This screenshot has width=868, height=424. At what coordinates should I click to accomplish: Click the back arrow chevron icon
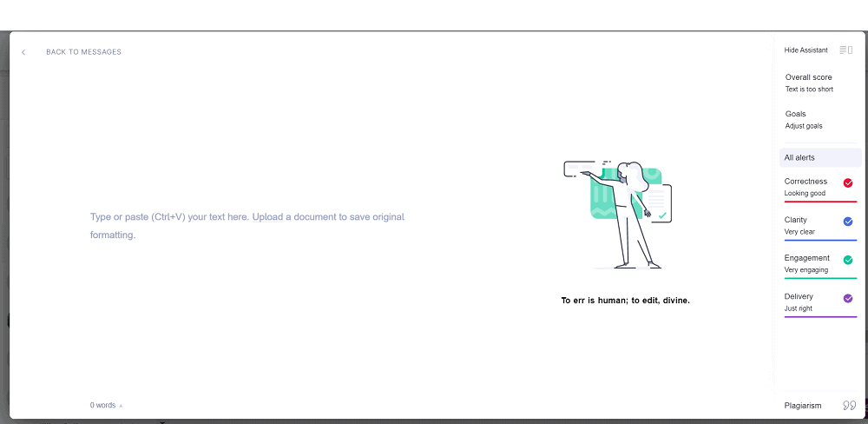(23, 52)
